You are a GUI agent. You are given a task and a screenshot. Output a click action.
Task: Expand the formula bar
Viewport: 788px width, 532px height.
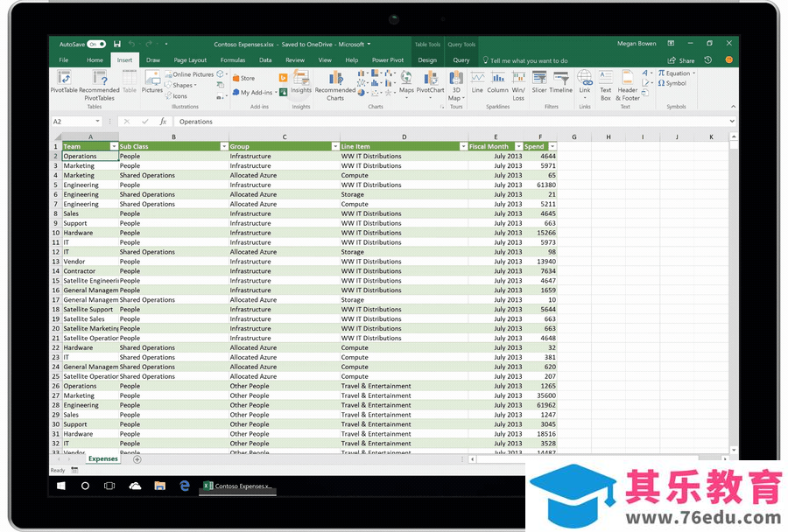pos(732,121)
